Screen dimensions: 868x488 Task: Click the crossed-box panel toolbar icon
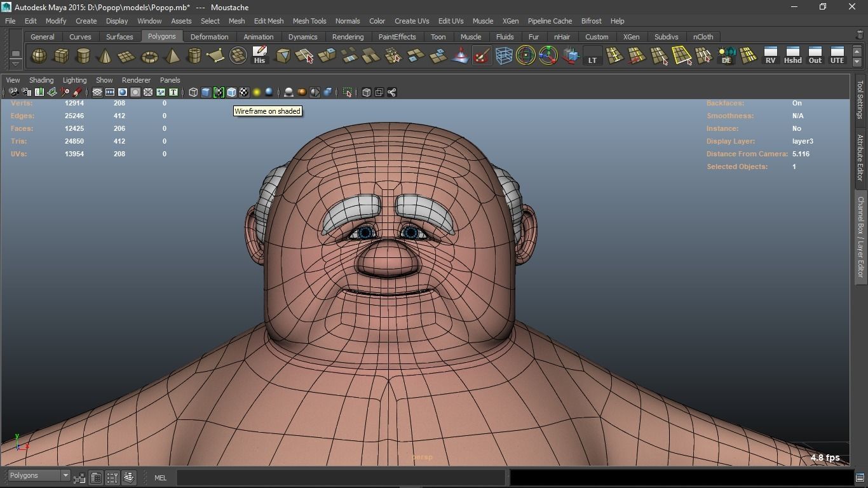point(148,93)
